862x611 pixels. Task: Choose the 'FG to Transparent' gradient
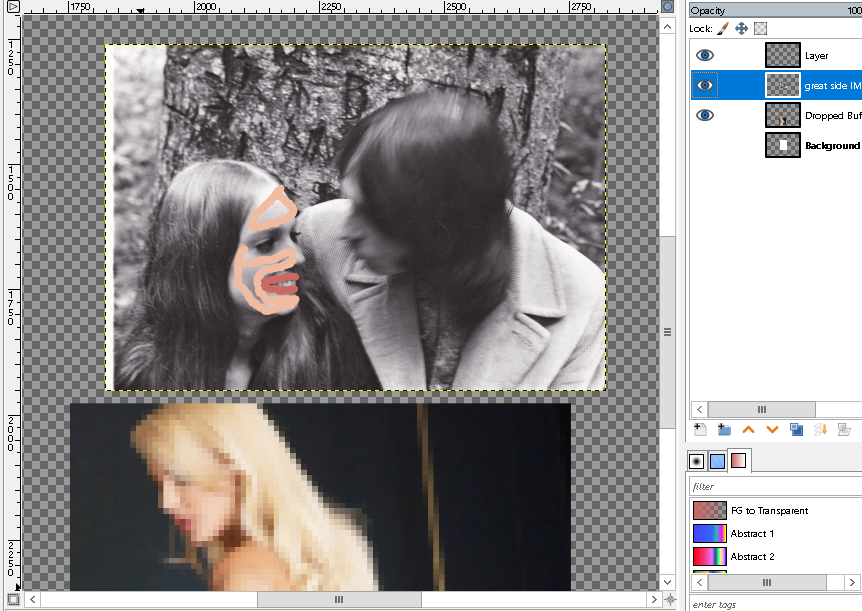769,510
